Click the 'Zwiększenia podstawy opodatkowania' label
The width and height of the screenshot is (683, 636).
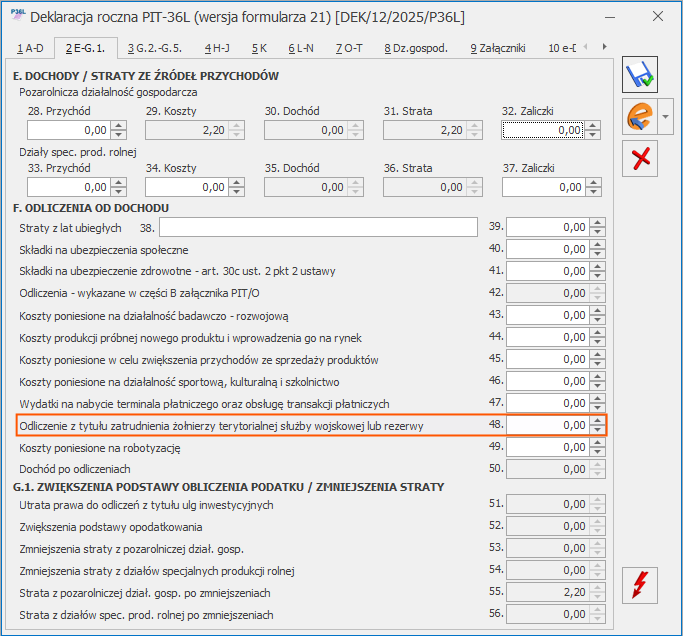click(x=111, y=527)
